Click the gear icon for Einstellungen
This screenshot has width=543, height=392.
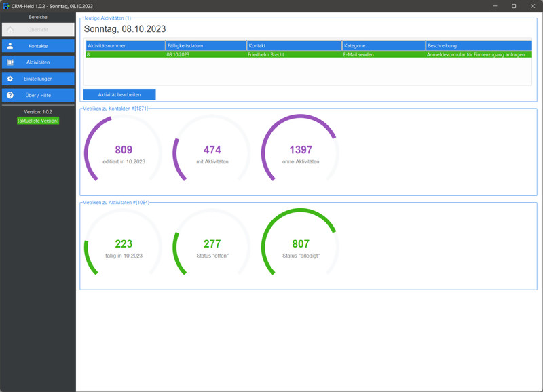(x=10, y=79)
